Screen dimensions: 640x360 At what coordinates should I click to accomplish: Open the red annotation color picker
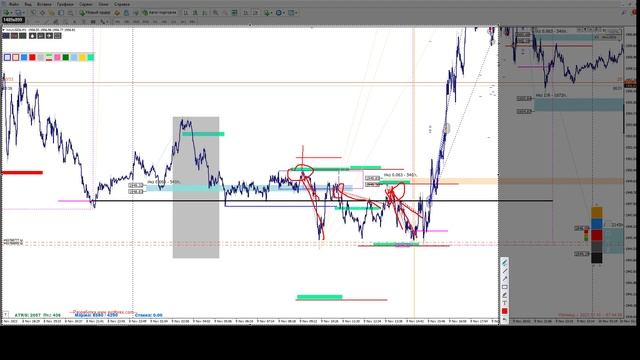(504, 311)
